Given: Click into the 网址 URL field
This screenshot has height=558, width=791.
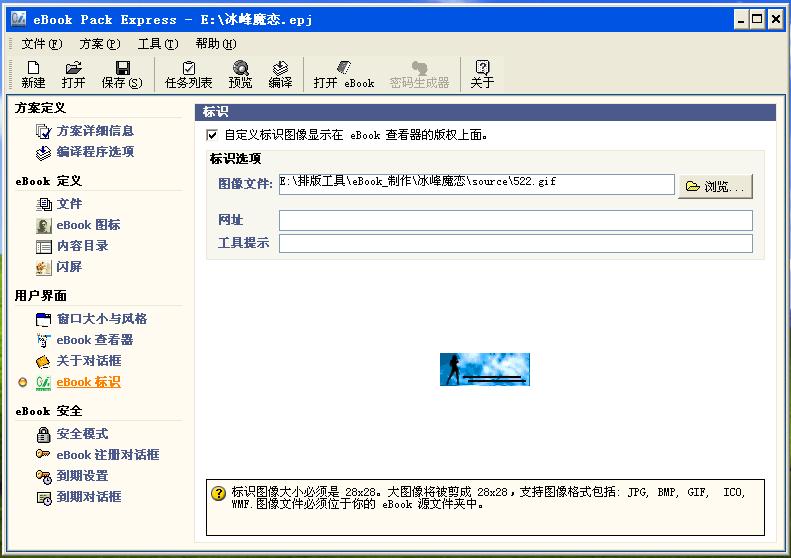Looking at the screenshot, I should click(516, 220).
